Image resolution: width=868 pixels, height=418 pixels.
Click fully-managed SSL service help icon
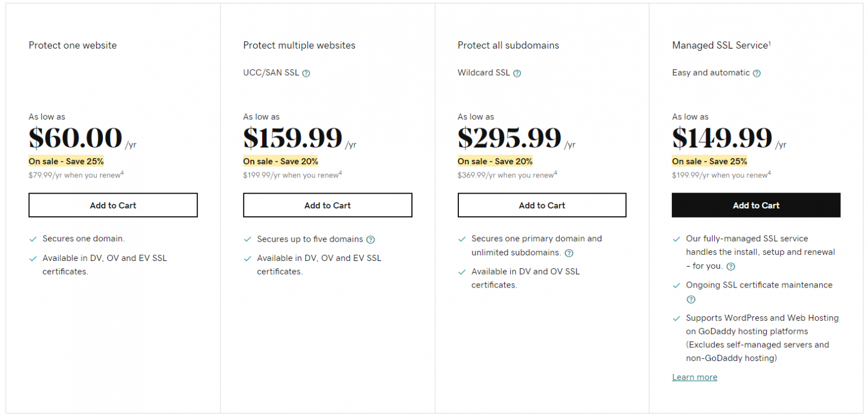(x=730, y=265)
